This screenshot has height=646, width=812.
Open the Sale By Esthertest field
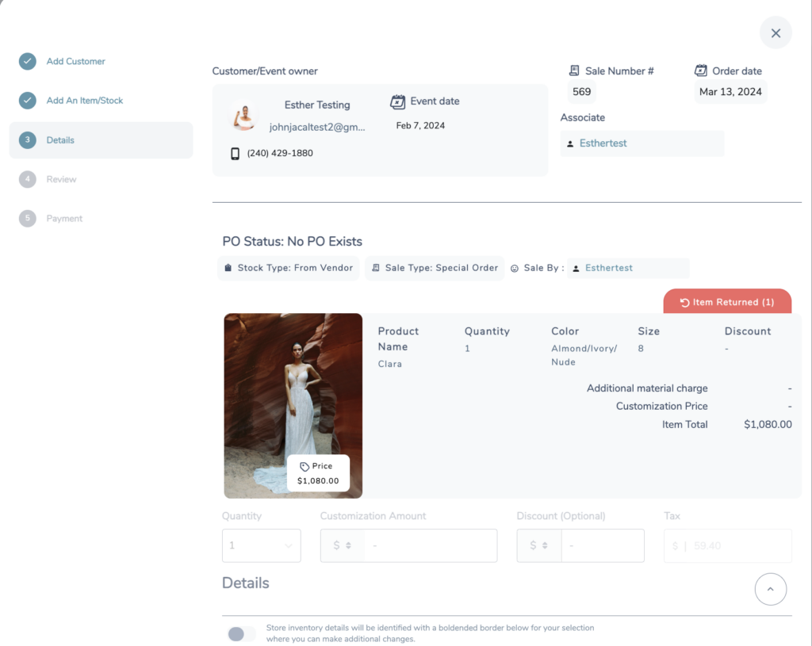coord(628,268)
